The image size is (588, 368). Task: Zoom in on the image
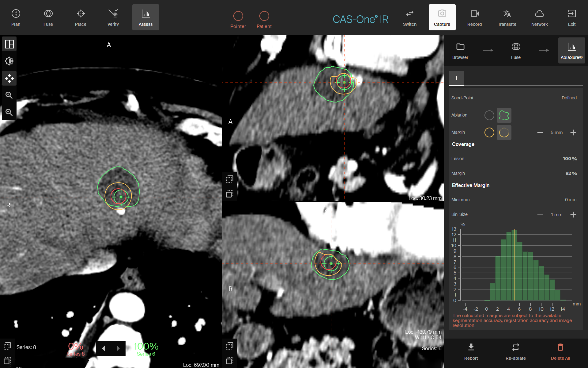point(9,95)
